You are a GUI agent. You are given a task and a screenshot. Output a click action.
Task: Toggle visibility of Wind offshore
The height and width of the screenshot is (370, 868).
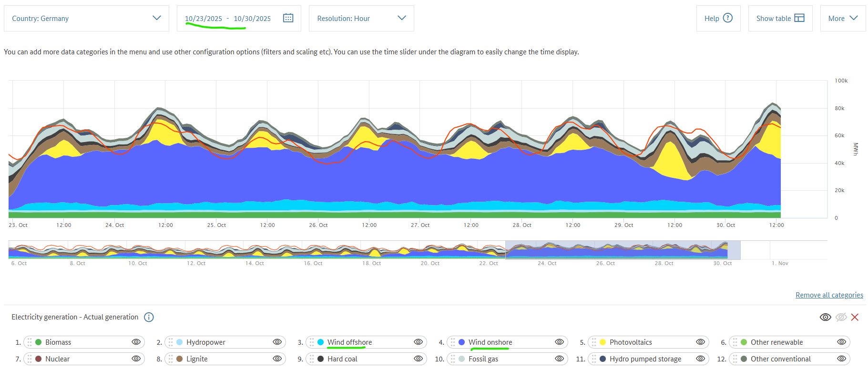click(418, 342)
